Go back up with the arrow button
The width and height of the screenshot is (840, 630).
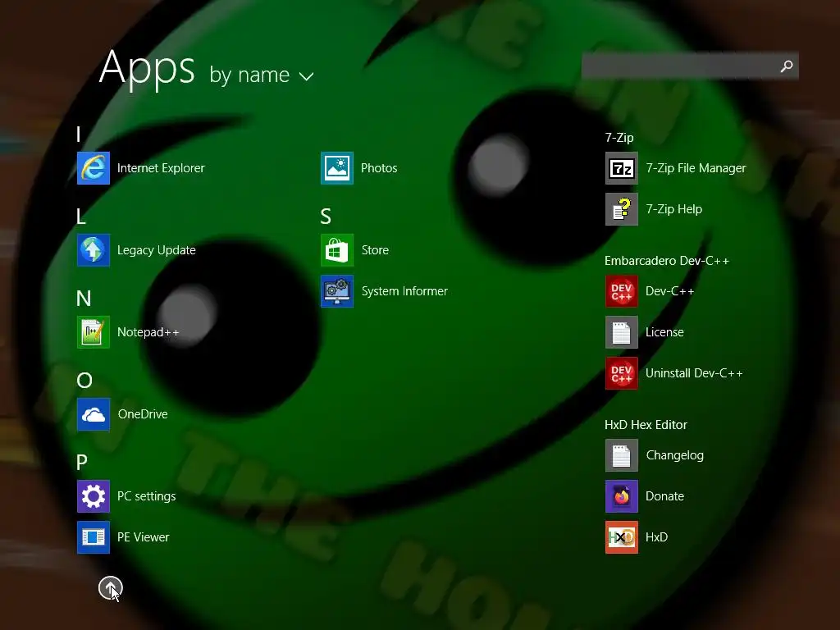pyautogui.click(x=111, y=588)
